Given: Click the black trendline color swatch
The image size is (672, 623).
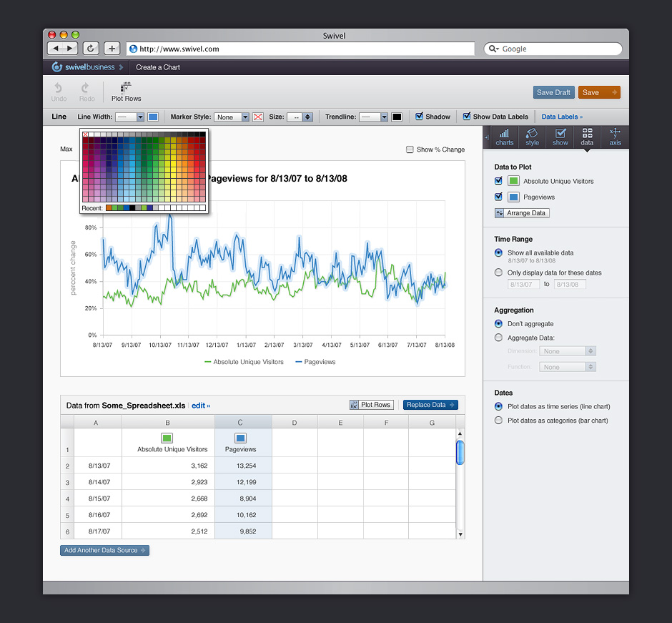Looking at the screenshot, I should point(397,117).
